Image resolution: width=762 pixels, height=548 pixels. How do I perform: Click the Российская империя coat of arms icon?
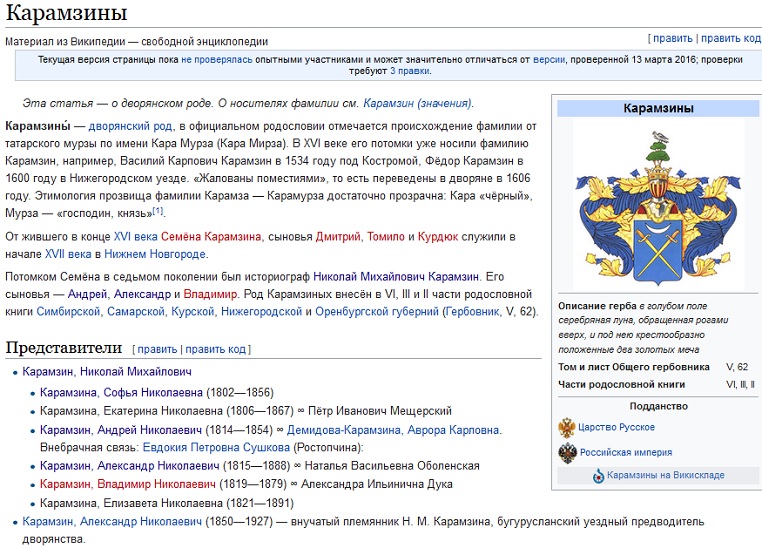click(567, 453)
